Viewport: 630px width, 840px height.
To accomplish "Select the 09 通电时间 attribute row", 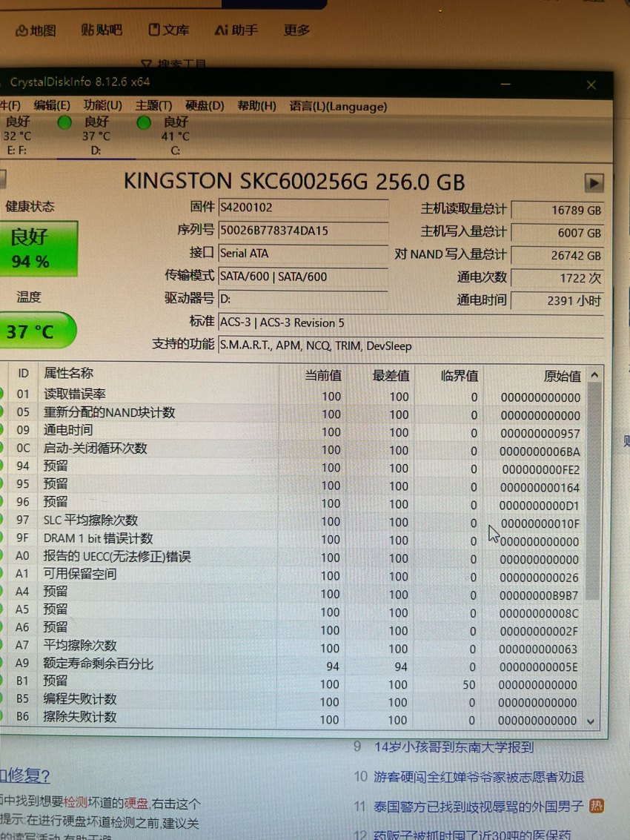I will click(x=292, y=431).
